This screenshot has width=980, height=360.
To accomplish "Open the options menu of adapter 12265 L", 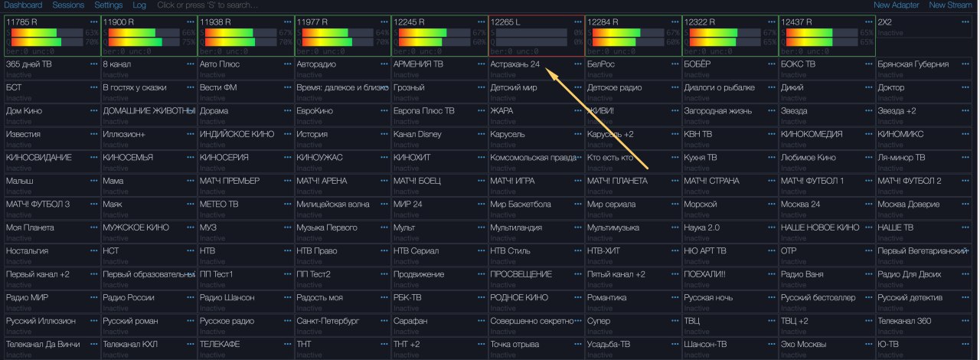I will [x=578, y=22].
